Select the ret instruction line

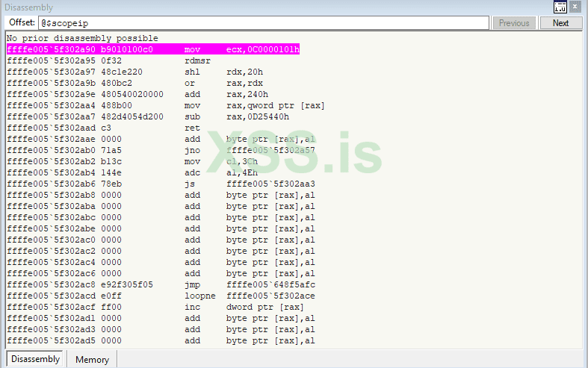pos(104,128)
